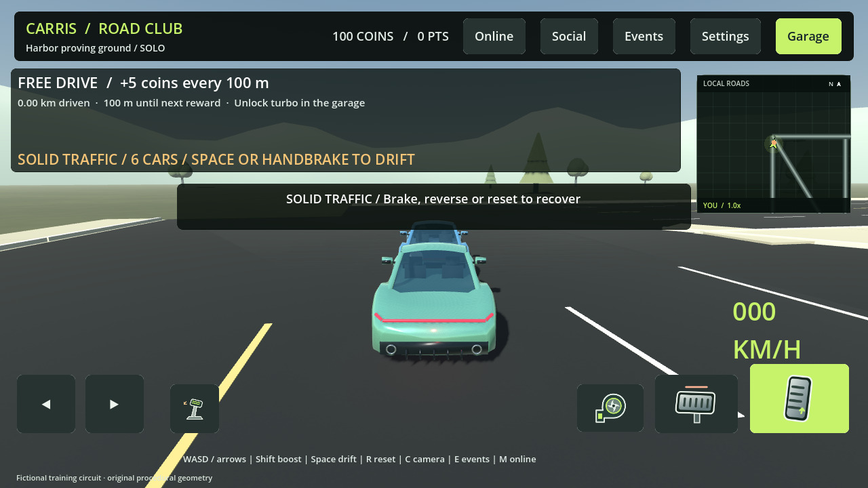Click the WASD / arrows controls hint

[x=359, y=459]
